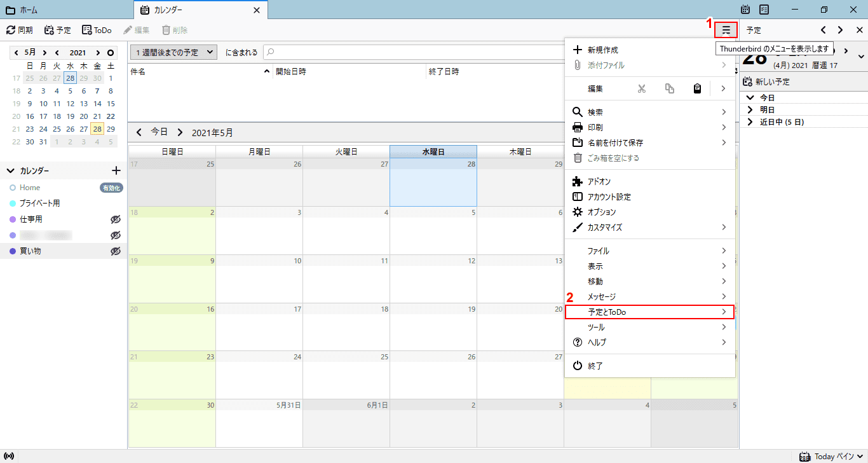This screenshot has width=868, height=463.
Task: Open the カスタマイズ submenu
Action: point(650,227)
